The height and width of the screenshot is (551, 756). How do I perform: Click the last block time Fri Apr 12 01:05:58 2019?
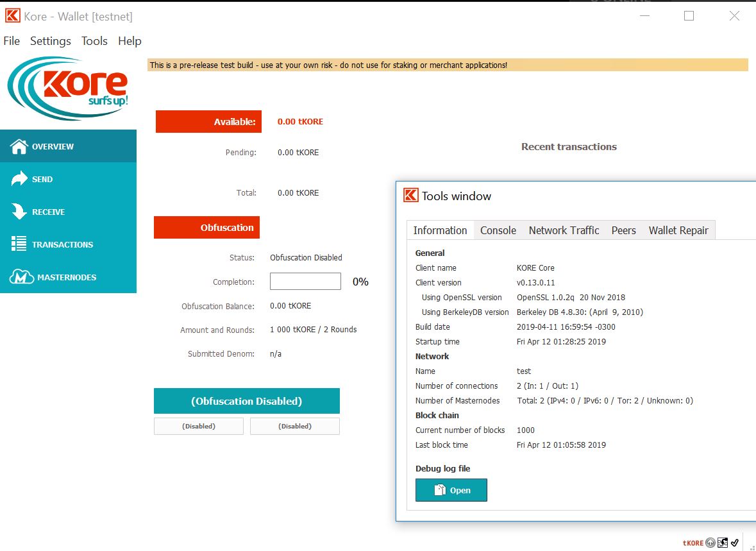pos(561,445)
